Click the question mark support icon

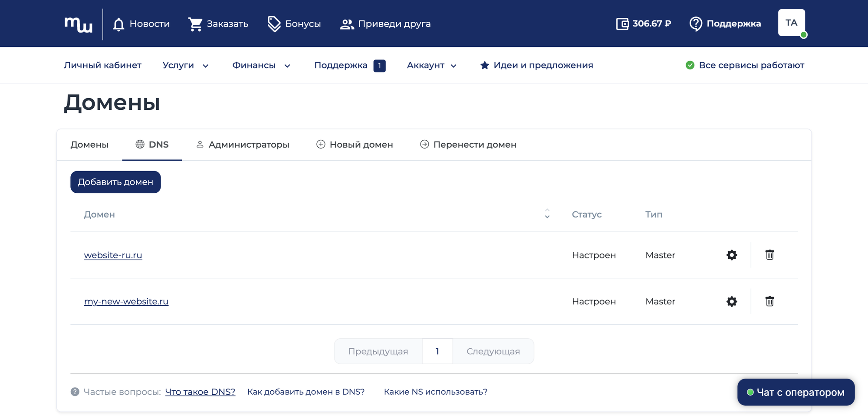pyautogui.click(x=696, y=24)
